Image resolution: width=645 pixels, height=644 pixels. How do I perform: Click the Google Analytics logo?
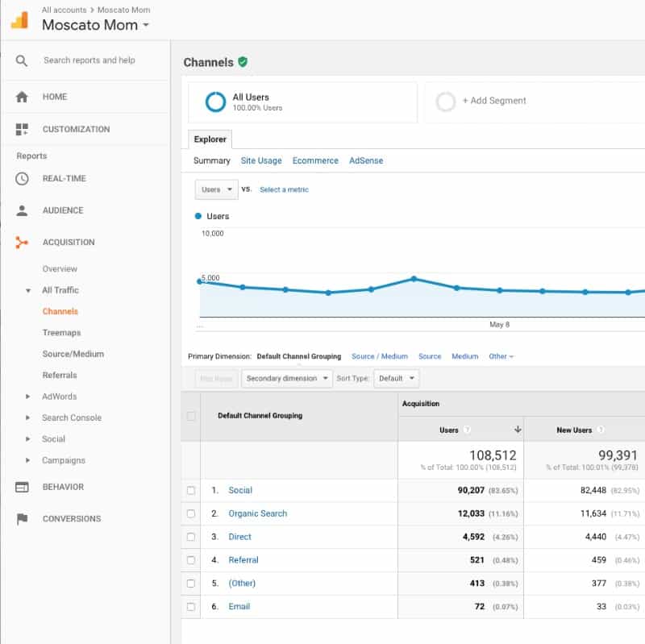[x=19, y=20]
